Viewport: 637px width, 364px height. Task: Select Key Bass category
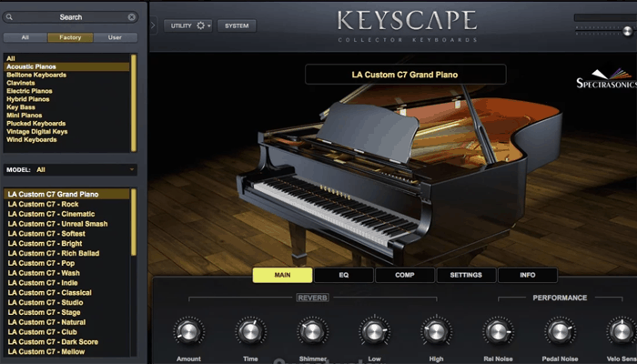[x=67, y=107]
